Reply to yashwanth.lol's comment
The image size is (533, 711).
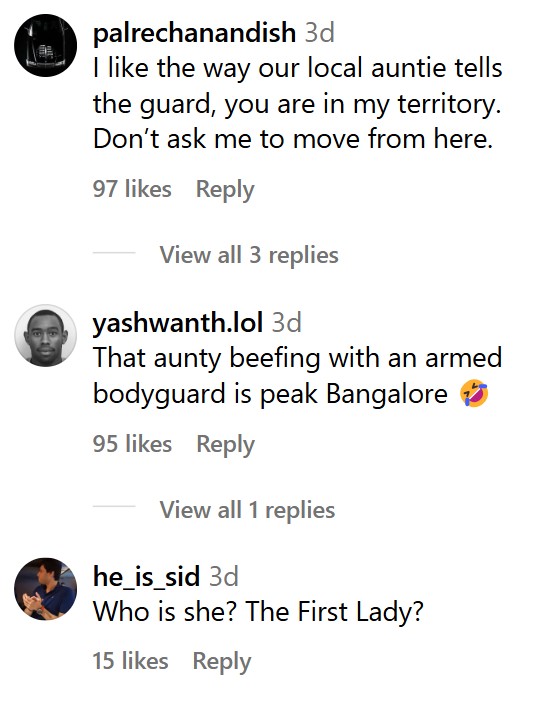(x=225, y=443)
